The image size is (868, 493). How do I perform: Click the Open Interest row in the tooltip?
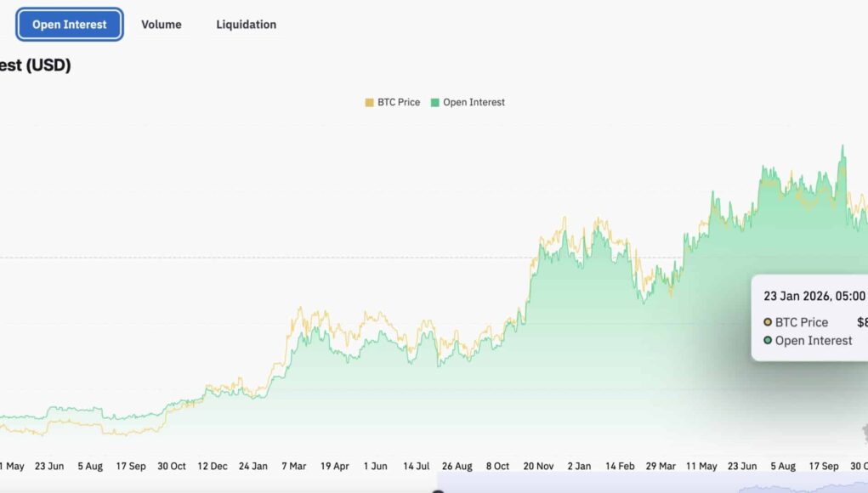[813, 341]
